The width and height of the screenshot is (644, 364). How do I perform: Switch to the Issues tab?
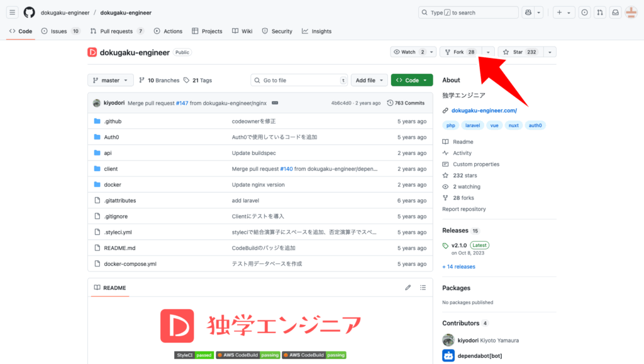point(60,31)
